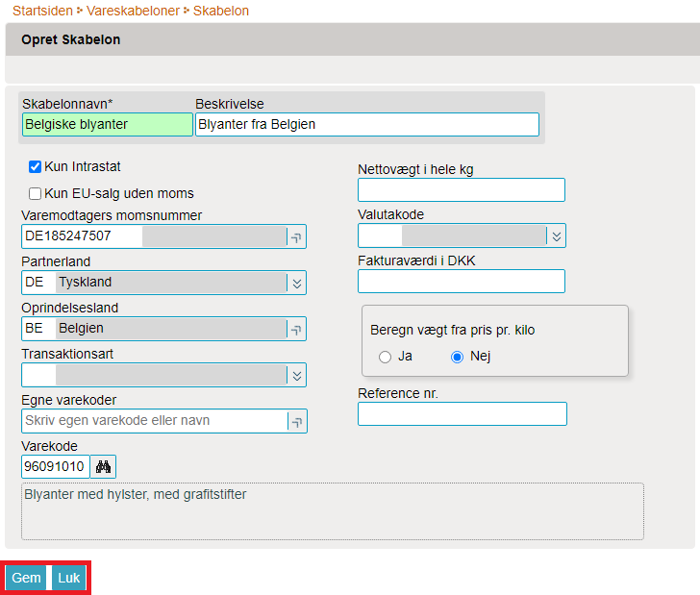Click lookup icon in Egne varekoder field
The width and height of the screenshot is (700, 595).
tap(297, 421)
